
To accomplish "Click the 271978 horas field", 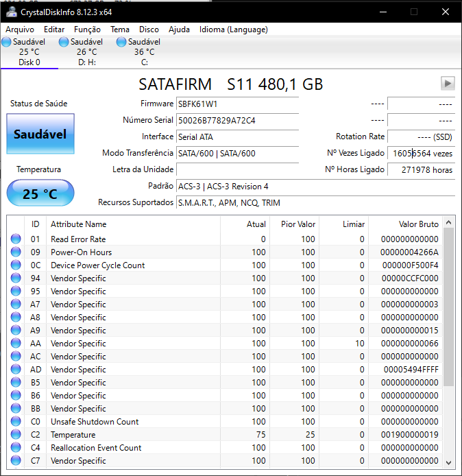I will pyautogui.click(x=422, y=169).
